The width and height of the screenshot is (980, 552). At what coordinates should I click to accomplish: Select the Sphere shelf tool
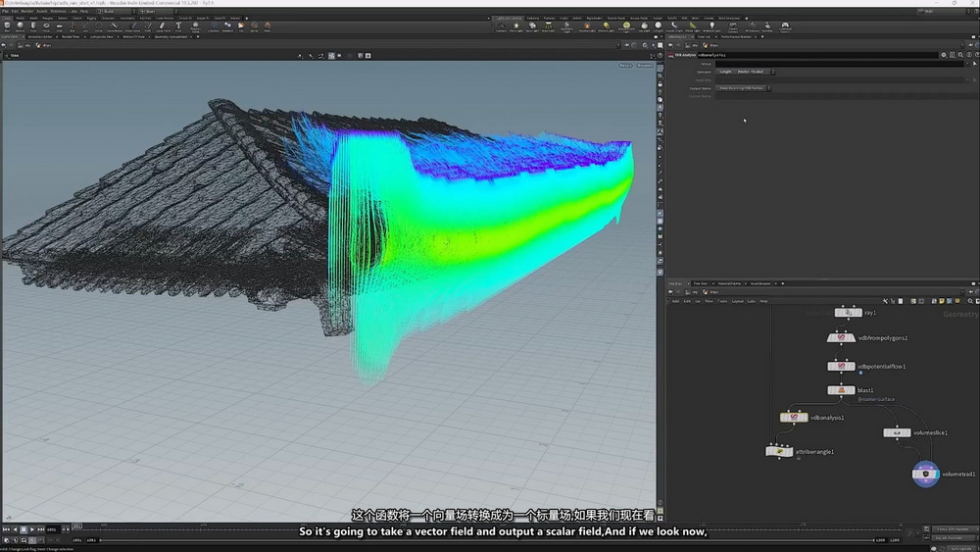tap(20, 26)
